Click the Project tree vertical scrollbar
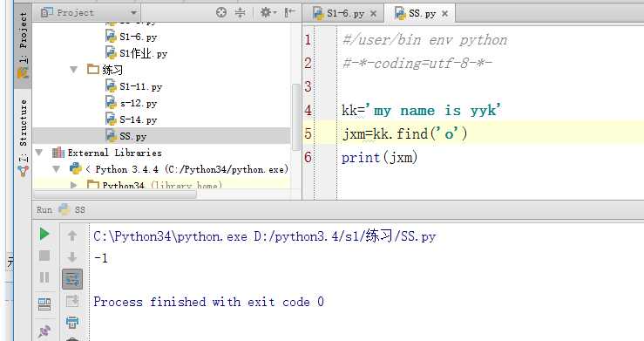The height and width of the screenshot is (341, 644). click(295, 117)
